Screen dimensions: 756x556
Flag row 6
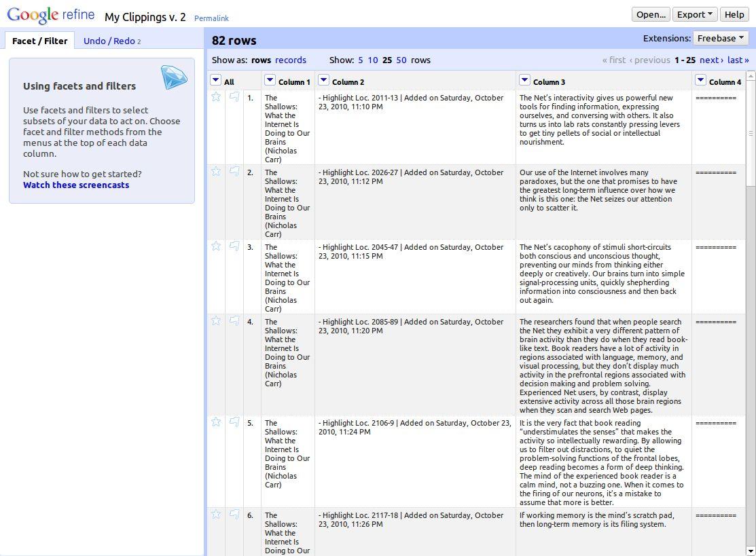pos(234,515)
